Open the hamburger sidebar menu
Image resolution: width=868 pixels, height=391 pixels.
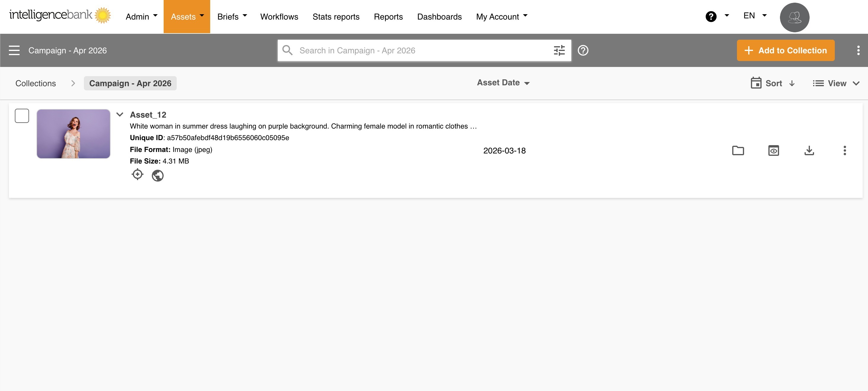pyautogui.click(x=14, y=51)
